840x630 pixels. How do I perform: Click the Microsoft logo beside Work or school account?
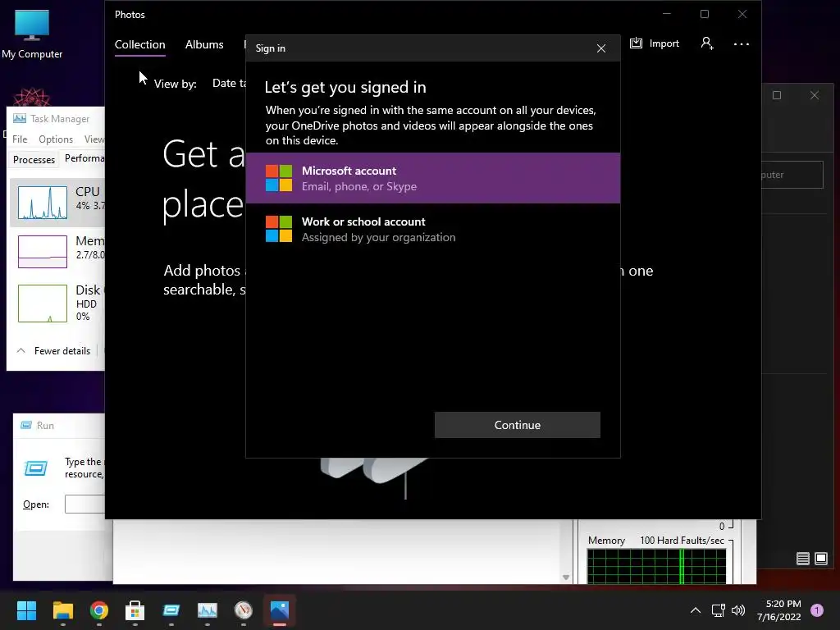(x=279, y=229)
